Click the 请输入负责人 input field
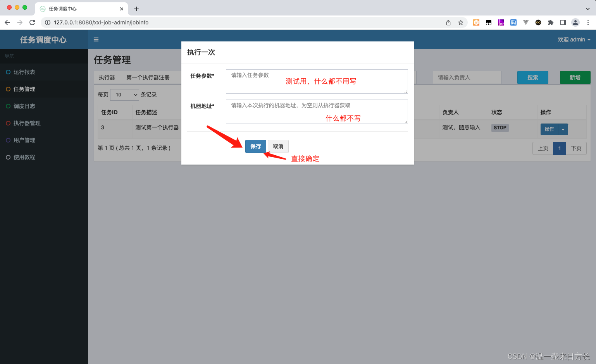Viewport: 596px width, 364px height. click(x=467, y=77)
